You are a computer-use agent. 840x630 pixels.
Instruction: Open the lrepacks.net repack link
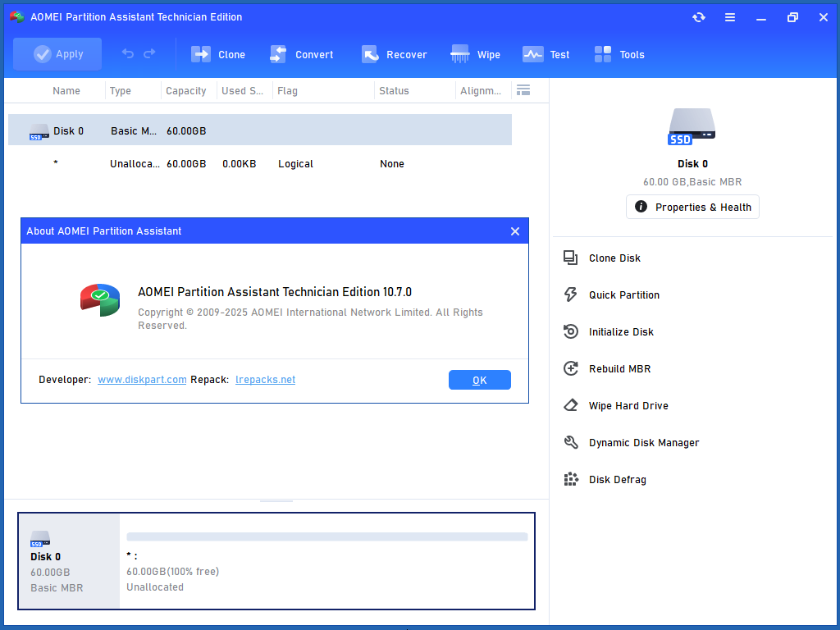tap(265, 380)
